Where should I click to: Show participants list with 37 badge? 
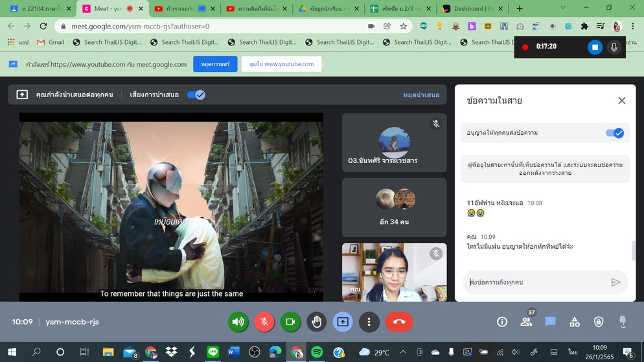pos(527,321)
